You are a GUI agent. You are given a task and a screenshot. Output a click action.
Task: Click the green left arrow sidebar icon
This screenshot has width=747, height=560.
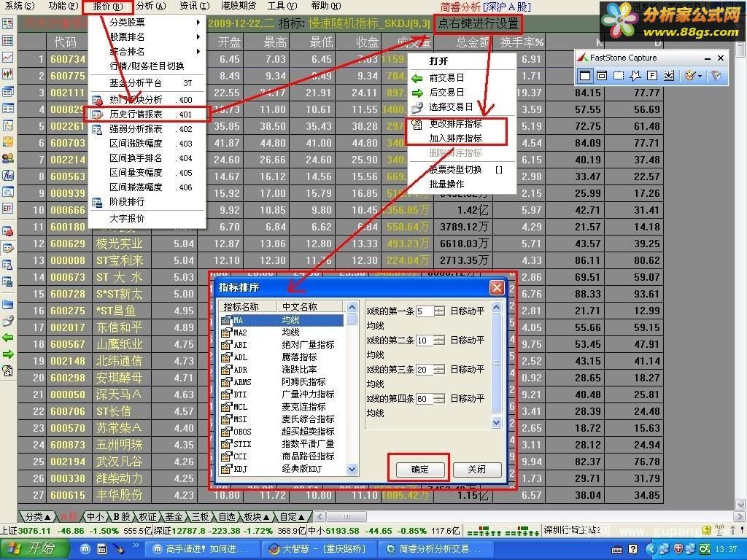point(7,338)
